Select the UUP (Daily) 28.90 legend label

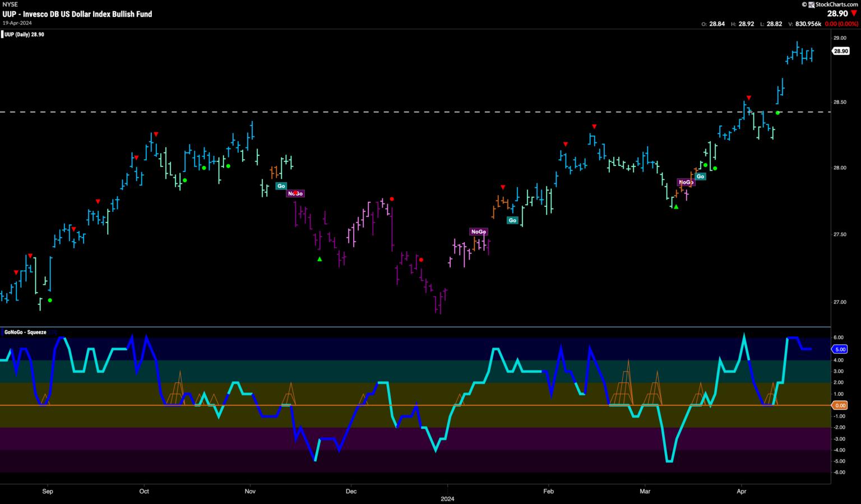tap(25, 35)
